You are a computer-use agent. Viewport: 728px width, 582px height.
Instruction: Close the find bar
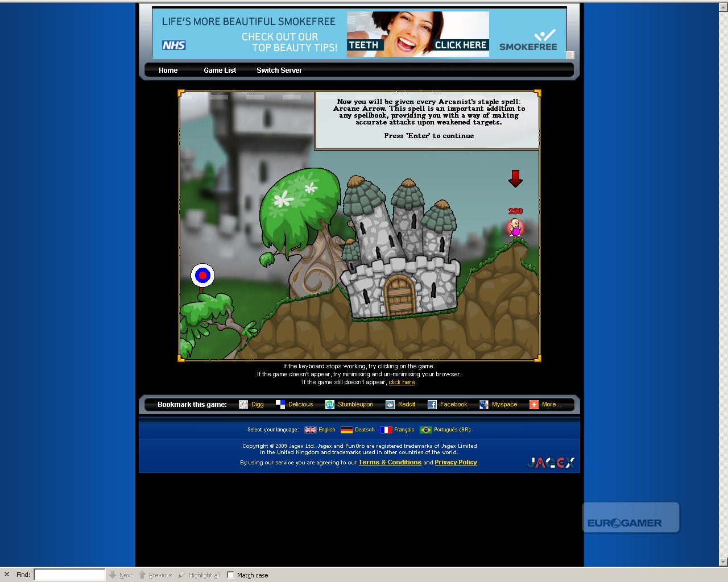(x=7, y=575)
